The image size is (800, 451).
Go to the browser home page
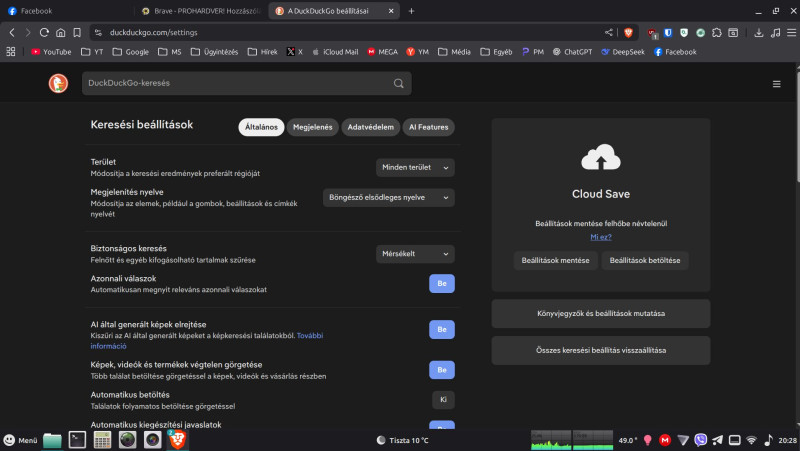pyautogui.click(x=61, y=32)
